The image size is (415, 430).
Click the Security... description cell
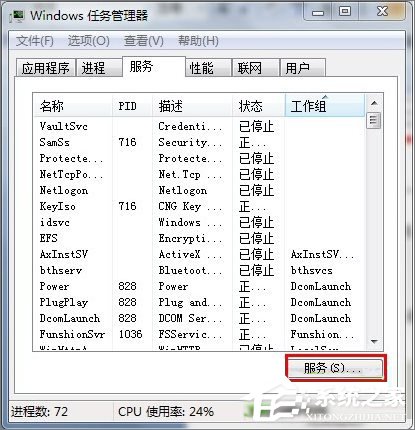(190, 142)
